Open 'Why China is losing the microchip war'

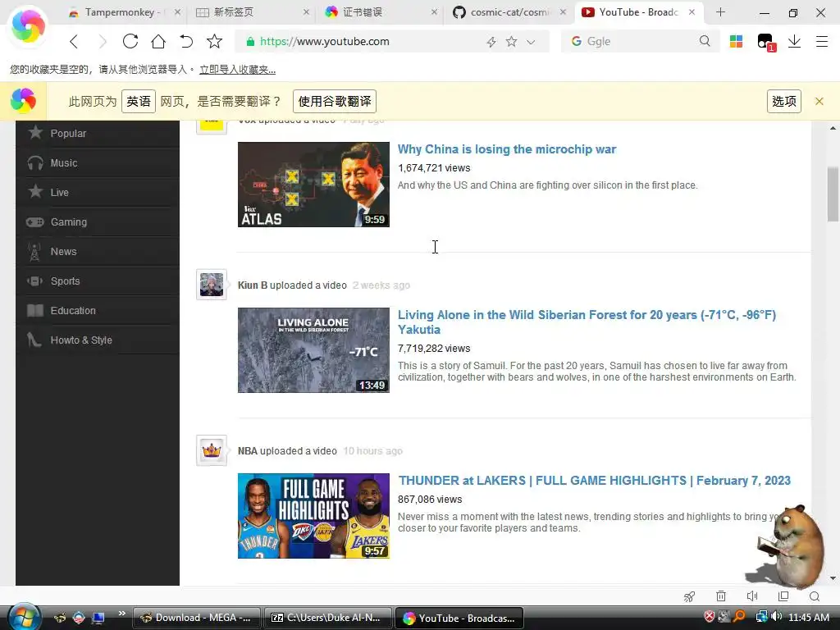(507, 149)
